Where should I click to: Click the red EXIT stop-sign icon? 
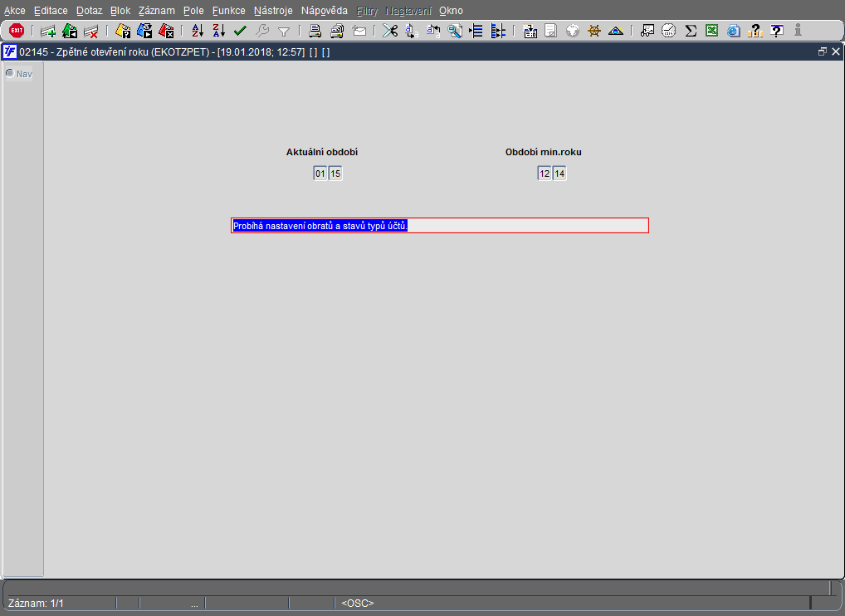[x=17, y=31]
